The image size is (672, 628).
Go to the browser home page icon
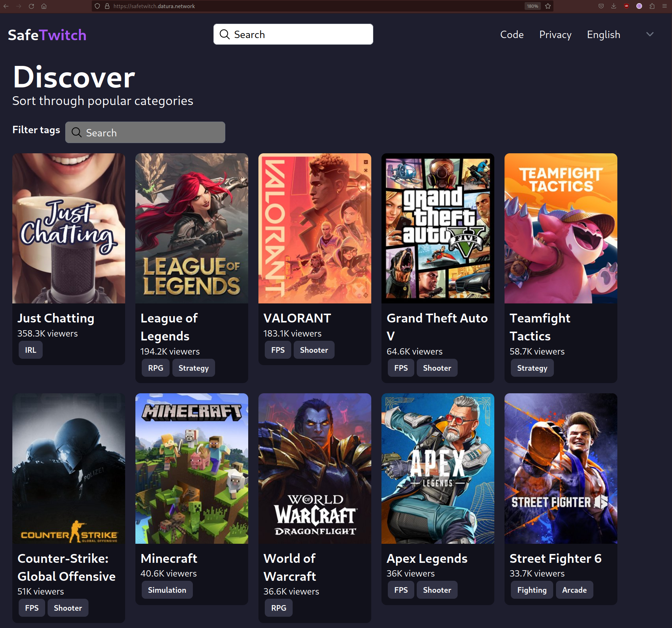(44, 6)
